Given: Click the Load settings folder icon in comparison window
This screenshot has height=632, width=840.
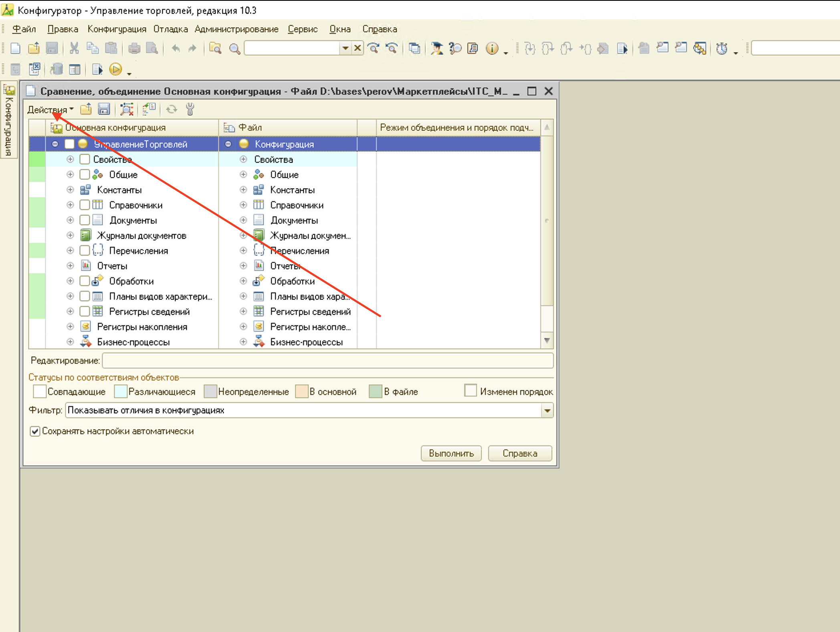Looking at the screenshot, I should click(86, 109).
